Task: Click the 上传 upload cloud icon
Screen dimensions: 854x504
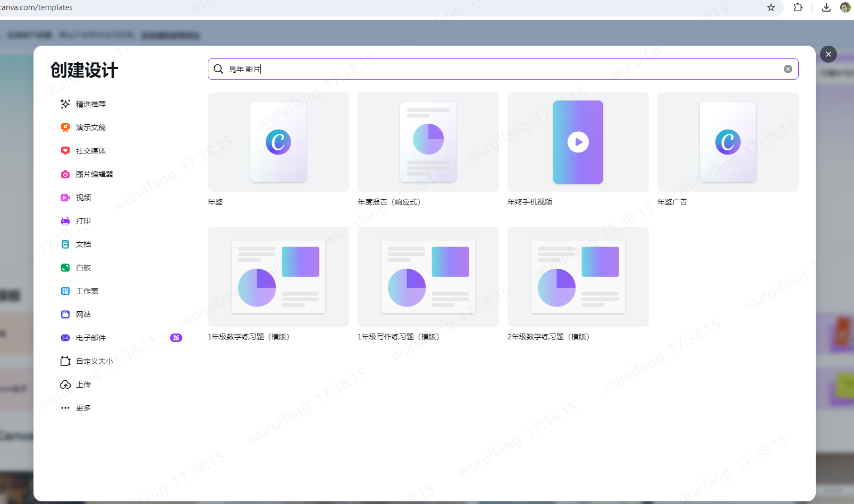Action: 65,384
